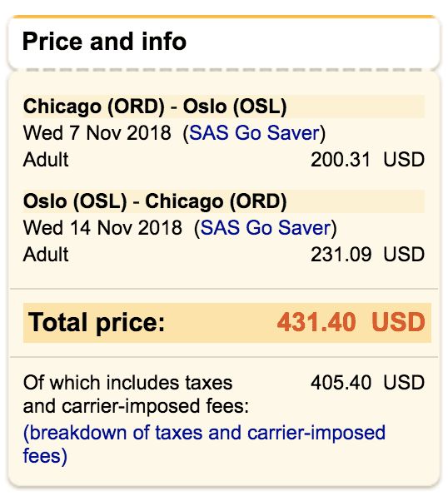Click the 200.31 USD adult fare

(367, 160)
